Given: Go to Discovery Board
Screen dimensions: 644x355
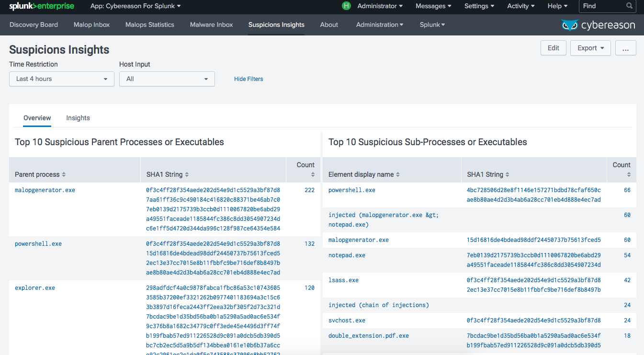Looking at the screenshot, I should coord(34,25).
